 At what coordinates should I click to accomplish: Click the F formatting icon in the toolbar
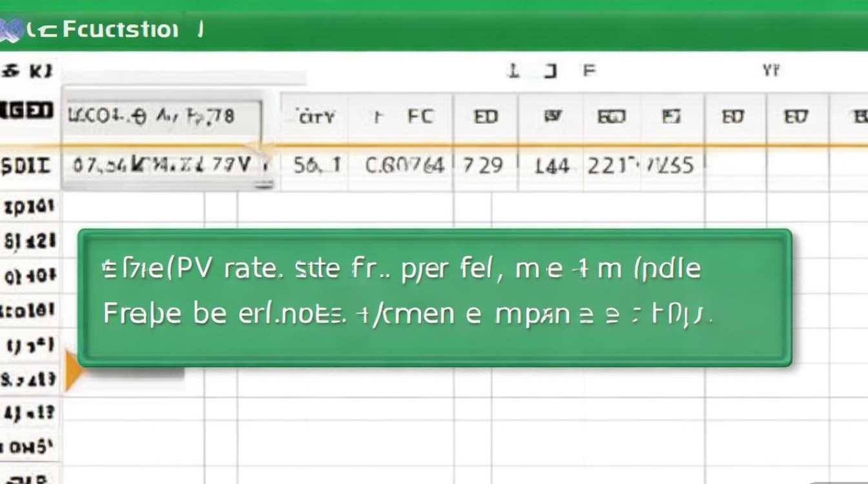pos(588,72)
